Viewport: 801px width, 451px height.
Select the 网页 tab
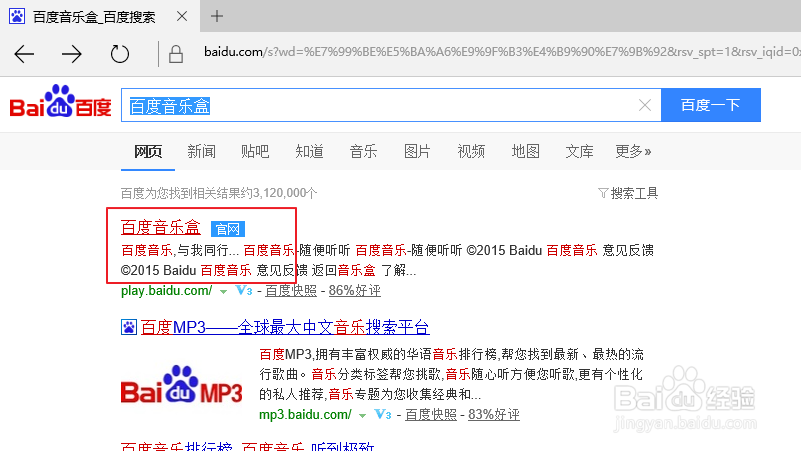click(148, 151)
